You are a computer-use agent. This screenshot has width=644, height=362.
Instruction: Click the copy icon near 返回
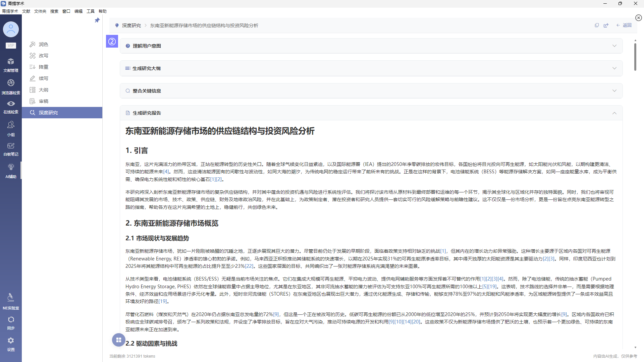[x=597, y=25]
